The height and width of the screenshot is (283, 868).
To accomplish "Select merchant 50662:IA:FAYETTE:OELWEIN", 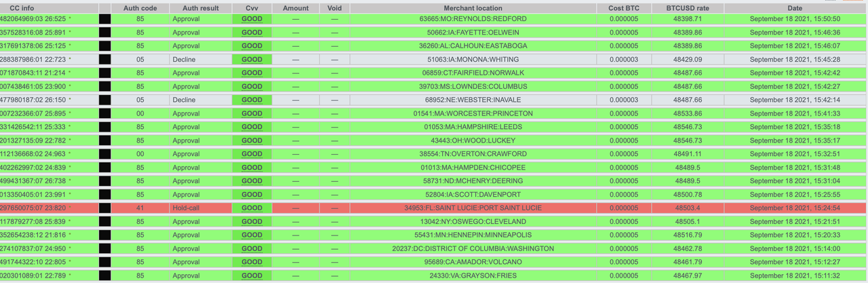I will (x=473, y=33).
